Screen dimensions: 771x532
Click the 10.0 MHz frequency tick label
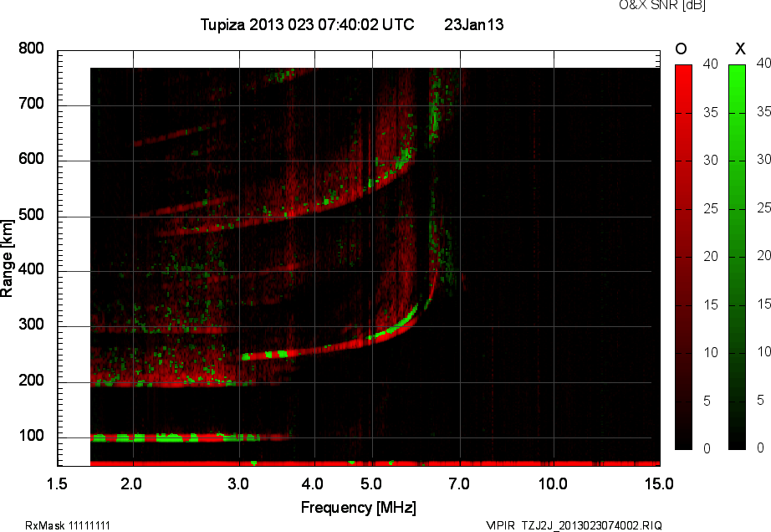(553, 483)
